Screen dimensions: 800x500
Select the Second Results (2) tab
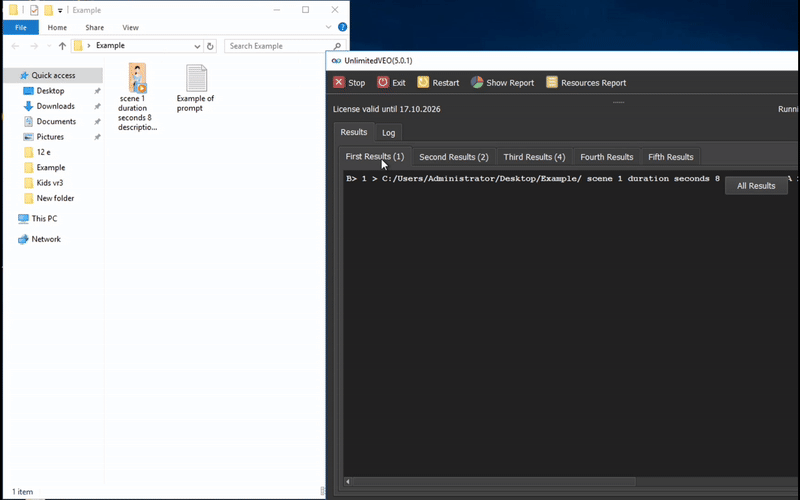(x=453, y=157)
